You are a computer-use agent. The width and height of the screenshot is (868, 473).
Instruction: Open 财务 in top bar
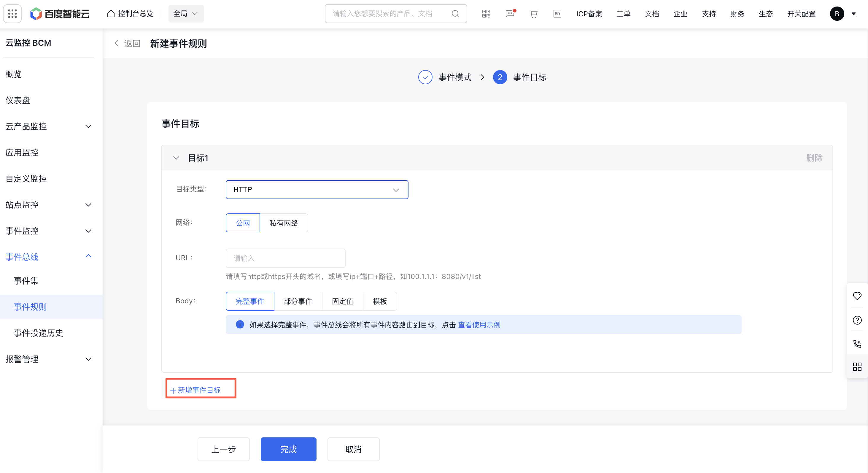(737, 14)
